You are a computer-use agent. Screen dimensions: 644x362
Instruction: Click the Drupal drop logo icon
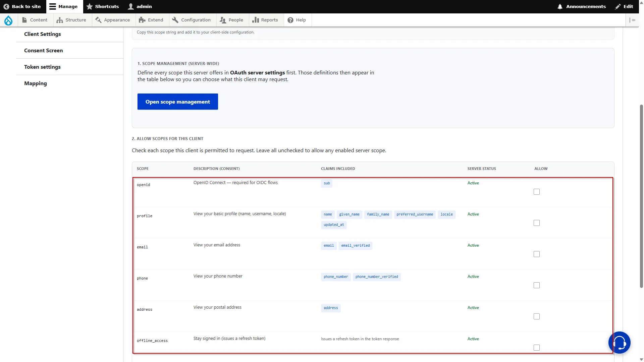tap(8, 20)
